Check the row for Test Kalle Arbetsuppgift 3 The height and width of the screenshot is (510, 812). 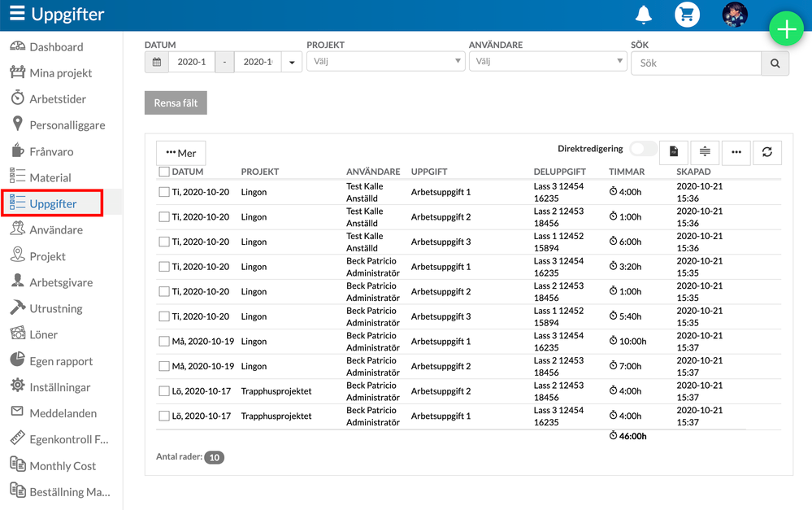coord(164,242)
